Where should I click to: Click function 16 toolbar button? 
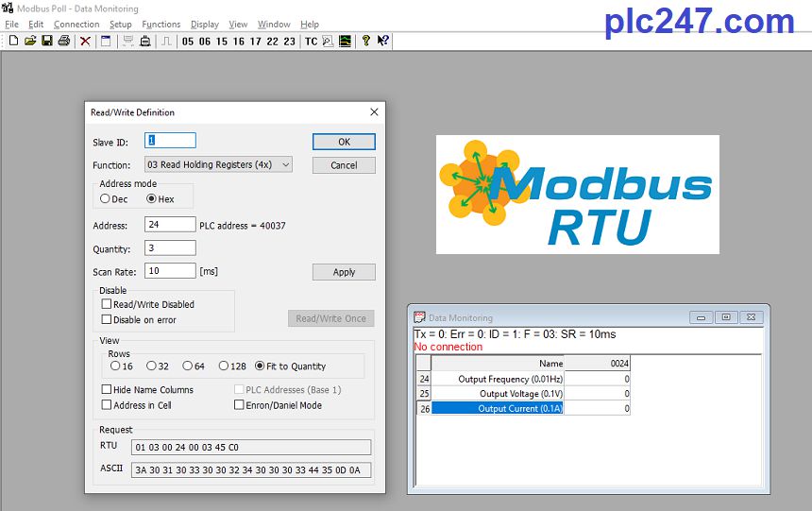tap(239, 42)
